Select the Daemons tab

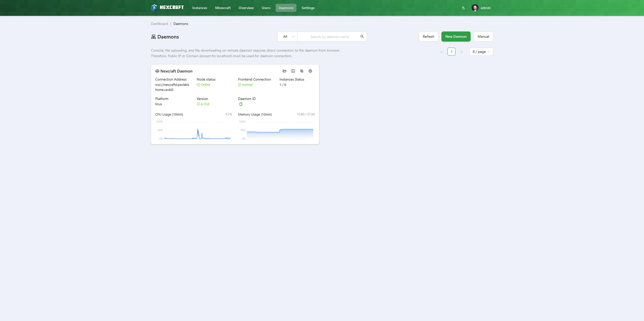point(286,8)
